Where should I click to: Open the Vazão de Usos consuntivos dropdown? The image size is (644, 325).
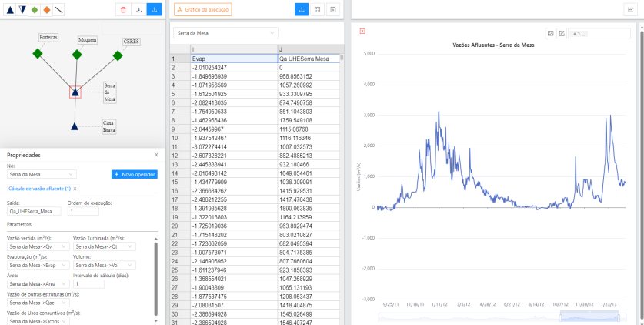(38, 321)
